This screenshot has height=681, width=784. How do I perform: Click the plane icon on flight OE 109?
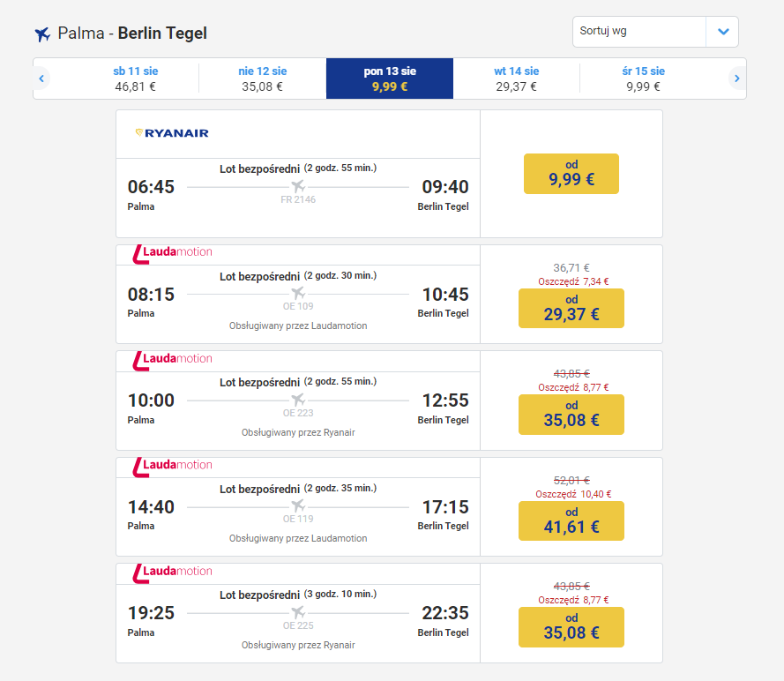click(x=298, y=293)
